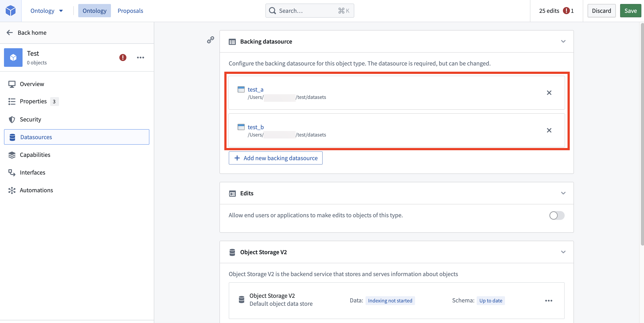Open Interfaces in the sidebar
The image size is (644, 323).
(x=77, y=172)
